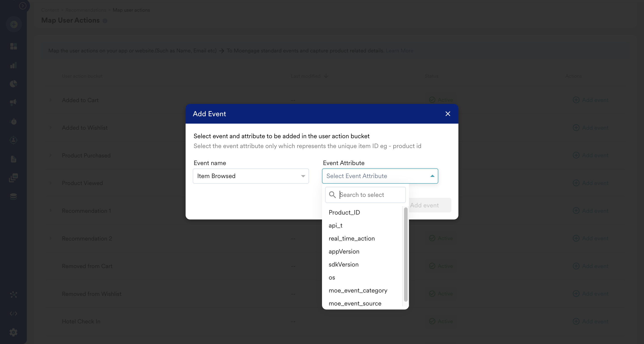This screenshot has height=344, width=644.
Task: Open Settings via the gear icon
Action: [x=13, y=332]
